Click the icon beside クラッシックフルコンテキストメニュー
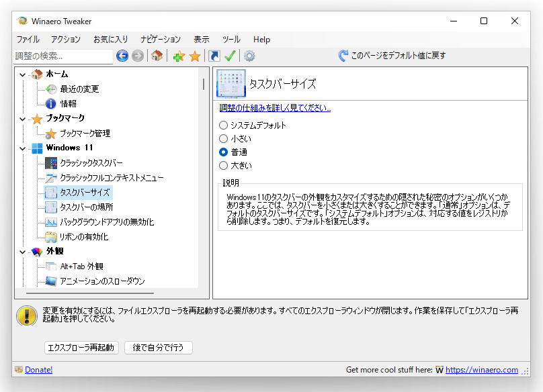The width and height of the screenshot is (543, 392). (51, 178)
